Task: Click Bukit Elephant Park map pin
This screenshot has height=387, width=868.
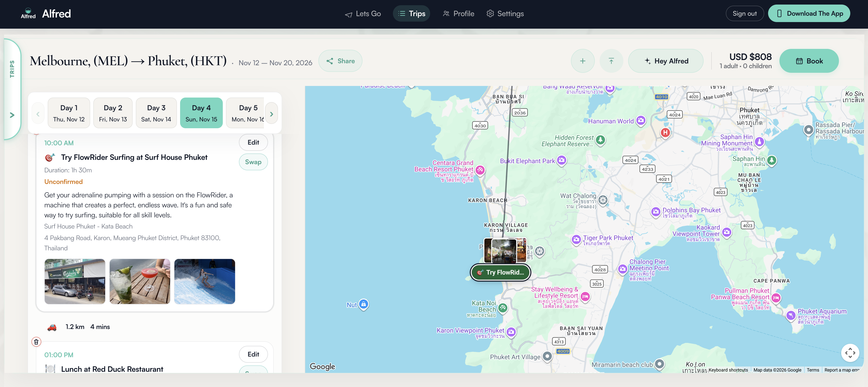Action: click(561, 161)
